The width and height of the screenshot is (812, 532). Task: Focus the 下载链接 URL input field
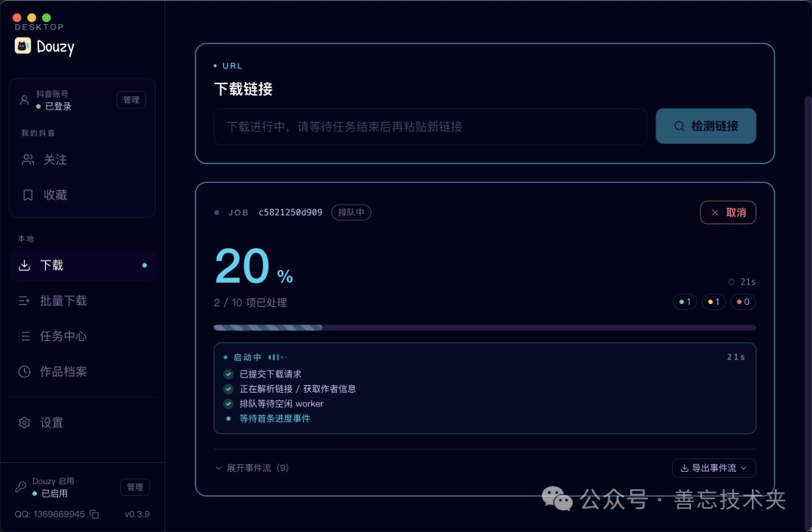click(430, 126)
